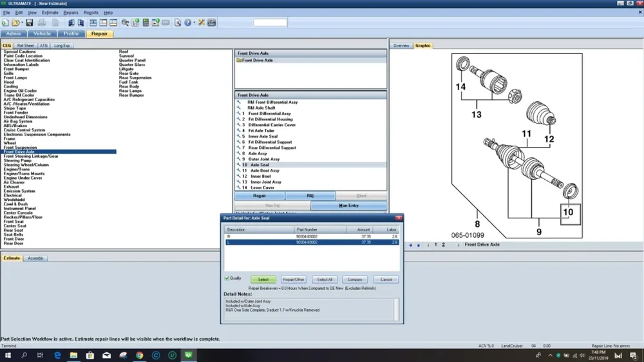This screenshot has width=644, height=362.
Task: Select the second panel layout icon
Action: (103, 23)
